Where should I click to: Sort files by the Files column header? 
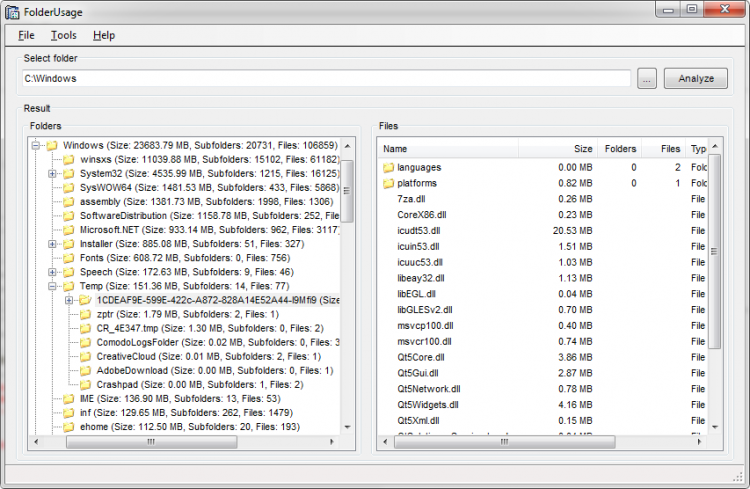tap(664, 149)
